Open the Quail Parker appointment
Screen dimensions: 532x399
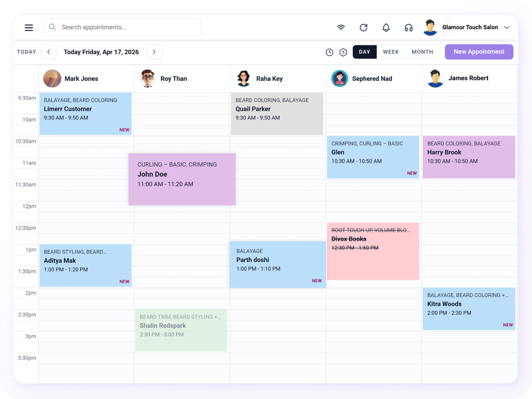click(277, 114)
